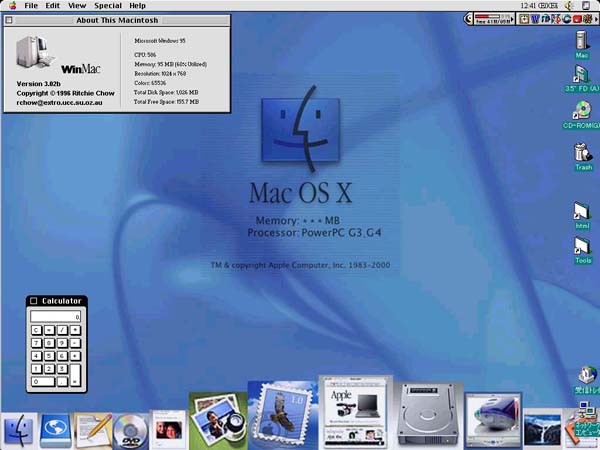Click the 9 key on Calculator

62,343
